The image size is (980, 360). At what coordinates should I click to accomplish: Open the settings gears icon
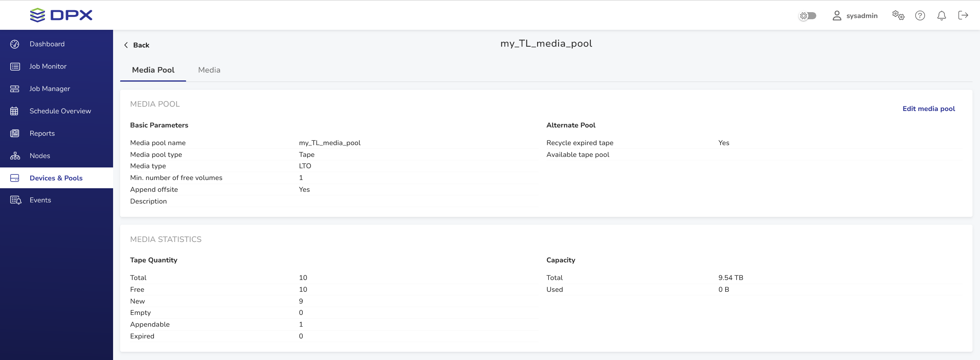tap(898, 16)
